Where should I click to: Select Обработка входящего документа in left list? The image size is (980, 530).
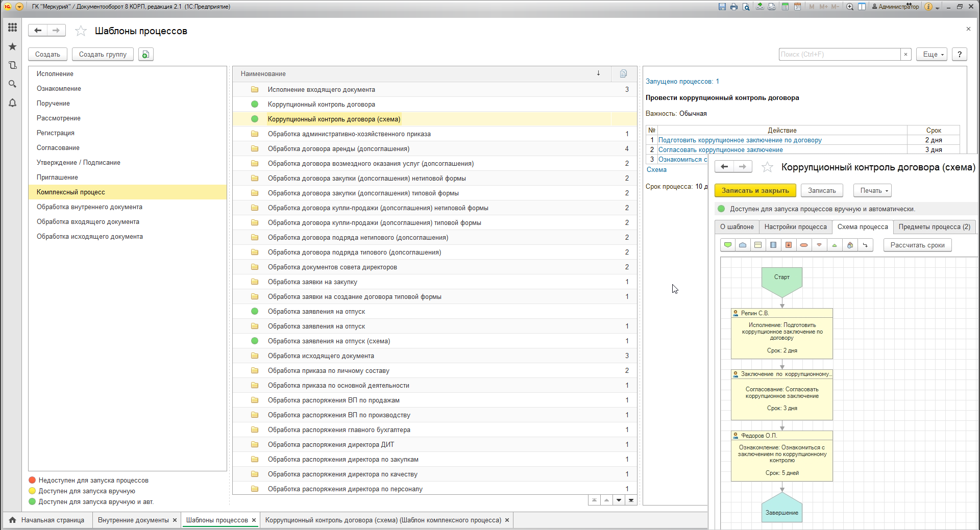coord(128,222)
